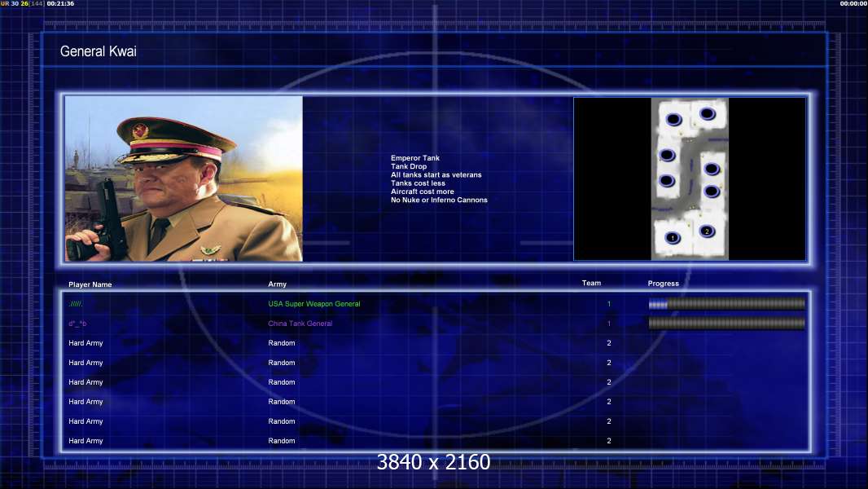Click the "Tank Drop" feature line
The width and height of the screenshot is (868, 489).
(x=409, y=166)
